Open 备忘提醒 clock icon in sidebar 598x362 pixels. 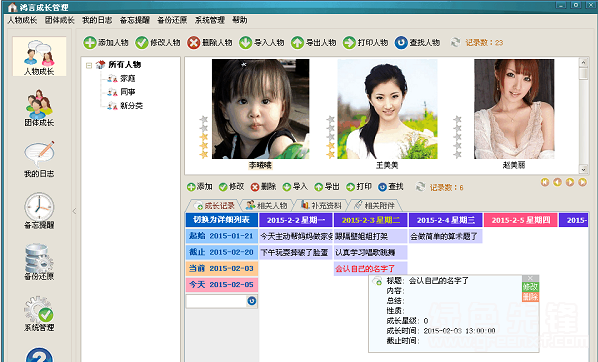pyautogui.click(x=39, y=211)
